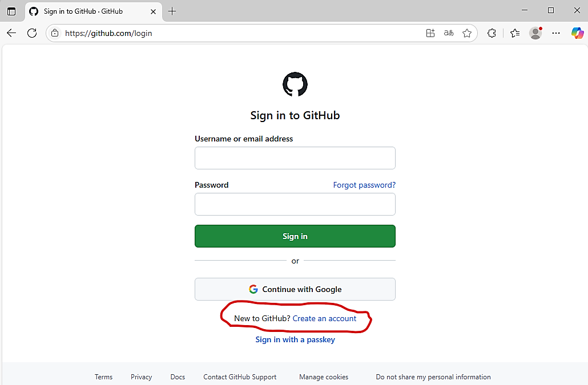This screenshot has height=385, width=588.
Task: Open Copilot in the browser toolbar
Action: click(577, 33)
